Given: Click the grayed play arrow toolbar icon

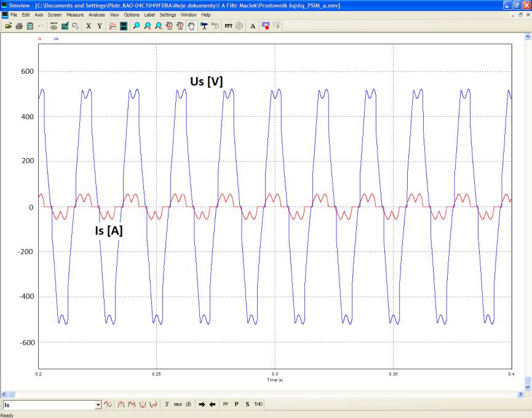Looking at the screenshot, I should [277, 26].
